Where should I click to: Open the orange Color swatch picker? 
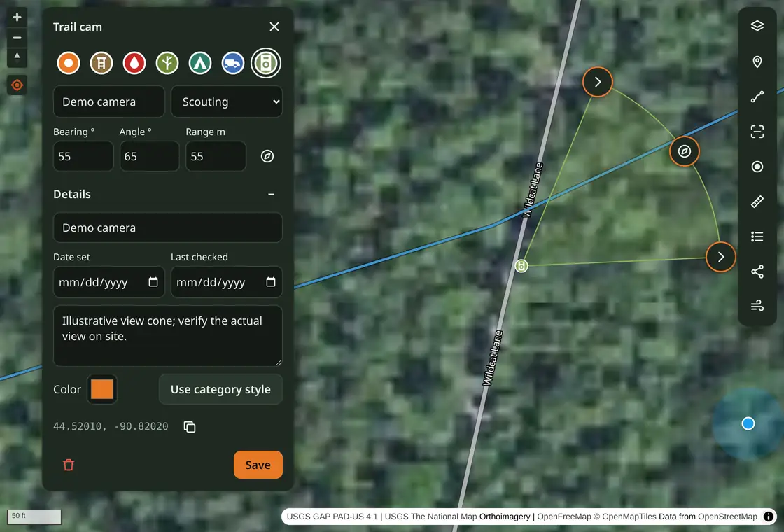coord(102,389)
